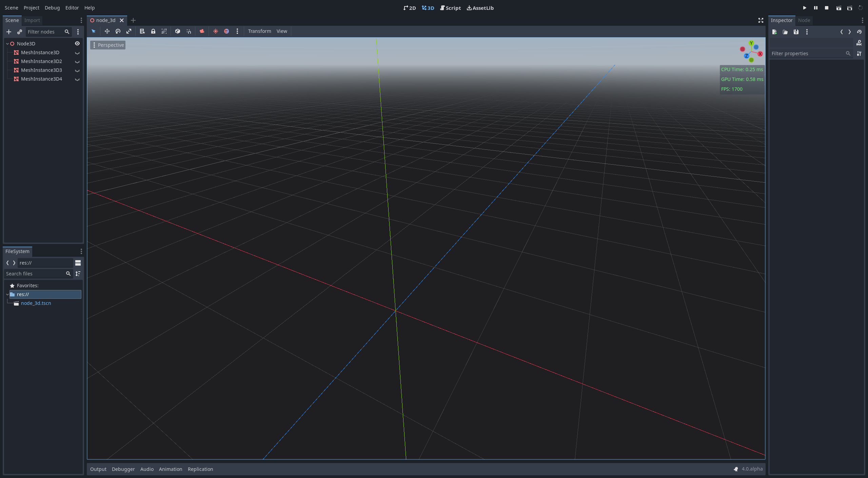
Task: Toggle preview sunlight in the viewport
Action: point(216,31)
